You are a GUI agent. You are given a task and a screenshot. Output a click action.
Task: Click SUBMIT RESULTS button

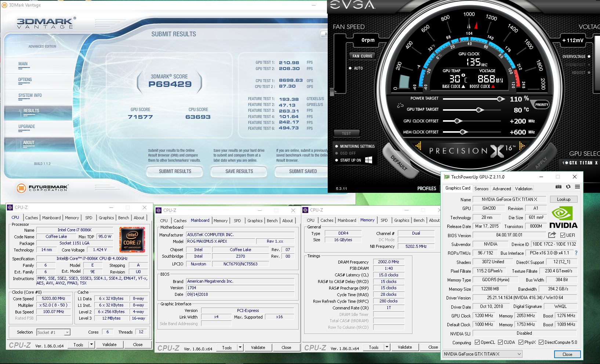pyautogui.click(x=175, y=172)
